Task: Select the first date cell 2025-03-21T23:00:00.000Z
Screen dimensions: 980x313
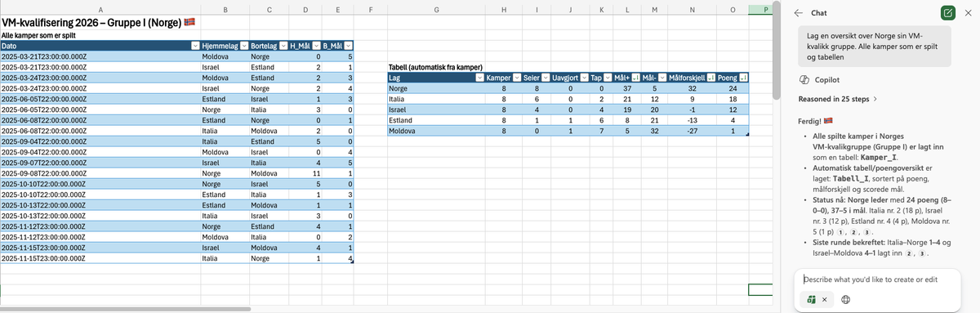Action: tap(100, 56)
